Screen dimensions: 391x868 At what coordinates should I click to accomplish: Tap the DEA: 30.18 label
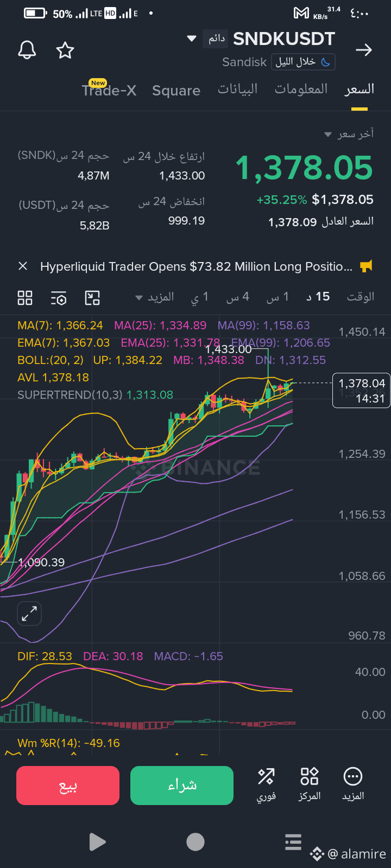pos(113,656)
